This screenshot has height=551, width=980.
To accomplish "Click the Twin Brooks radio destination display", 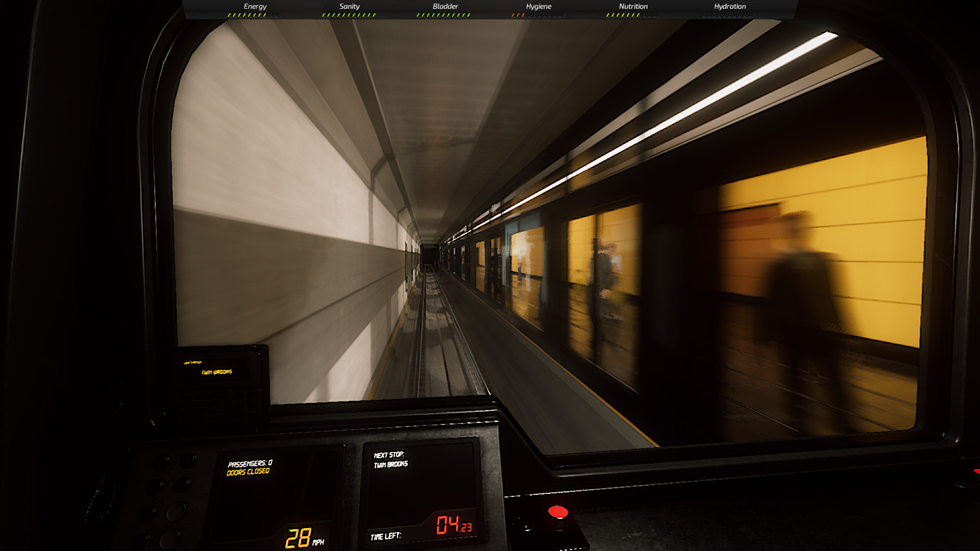I will 217,371.
